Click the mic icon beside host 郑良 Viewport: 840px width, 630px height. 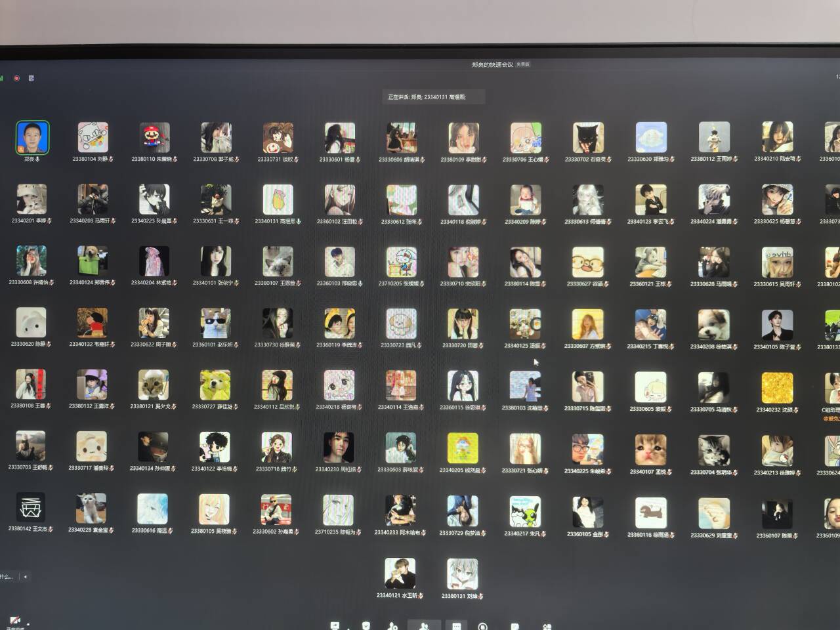38,159
